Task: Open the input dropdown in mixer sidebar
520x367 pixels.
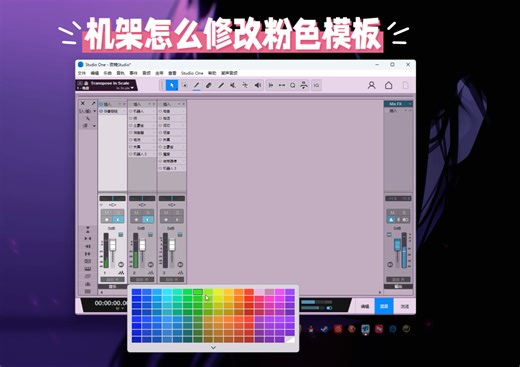Action: coord(95,111)
